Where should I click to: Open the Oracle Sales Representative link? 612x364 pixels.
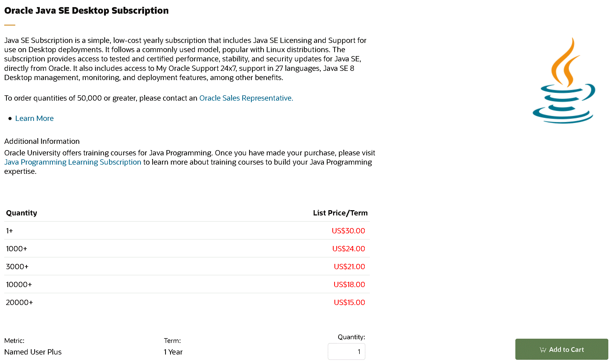[x=246, y=98]
